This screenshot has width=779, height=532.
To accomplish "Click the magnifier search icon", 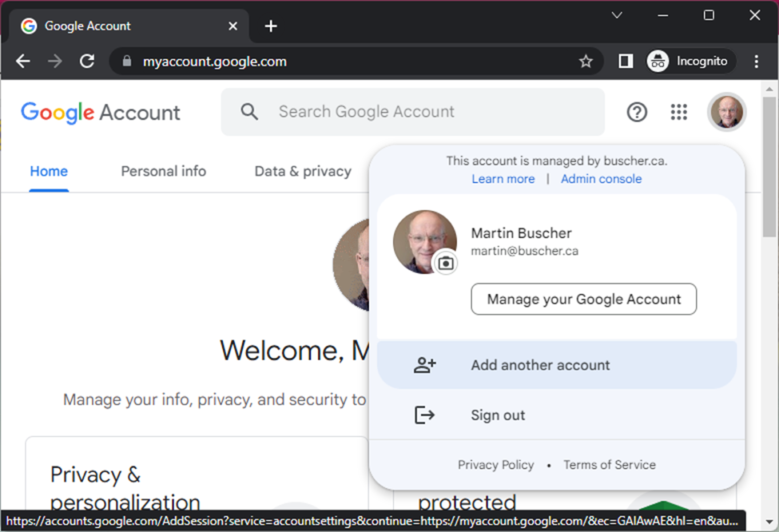I will 249,112.
